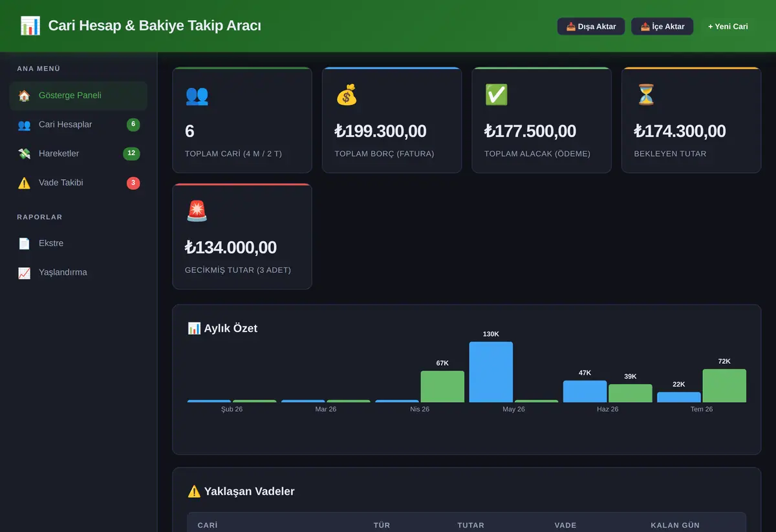
Task: Click the green 39K bar for Haz 26
Action: pyautogui.click(x=630, y=393)
